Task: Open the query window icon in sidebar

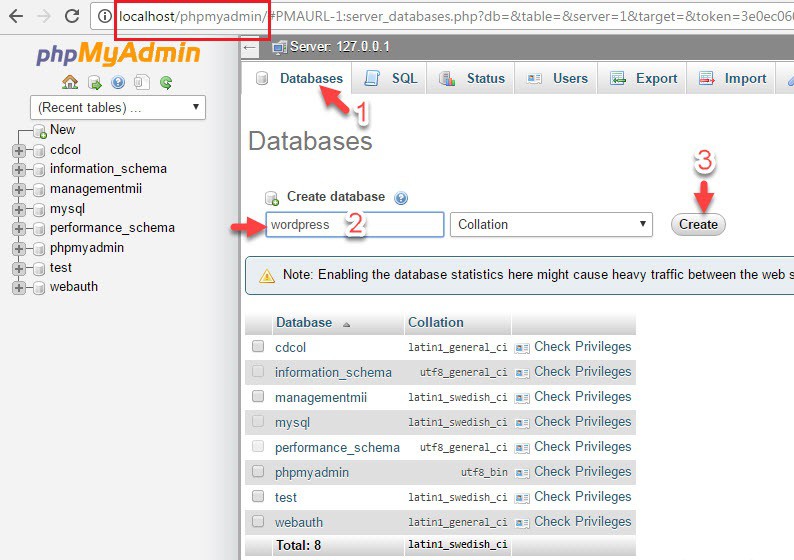Action: tap(142, 83)
